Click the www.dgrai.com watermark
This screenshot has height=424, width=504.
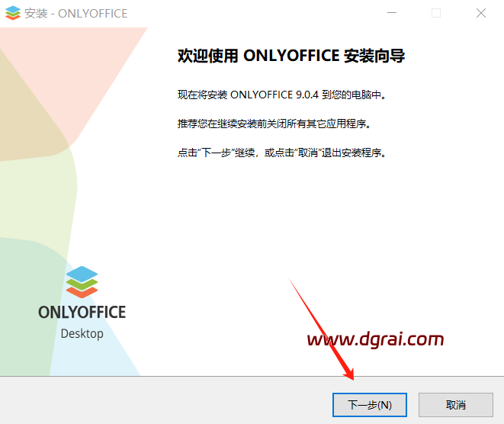click(374, 339)
